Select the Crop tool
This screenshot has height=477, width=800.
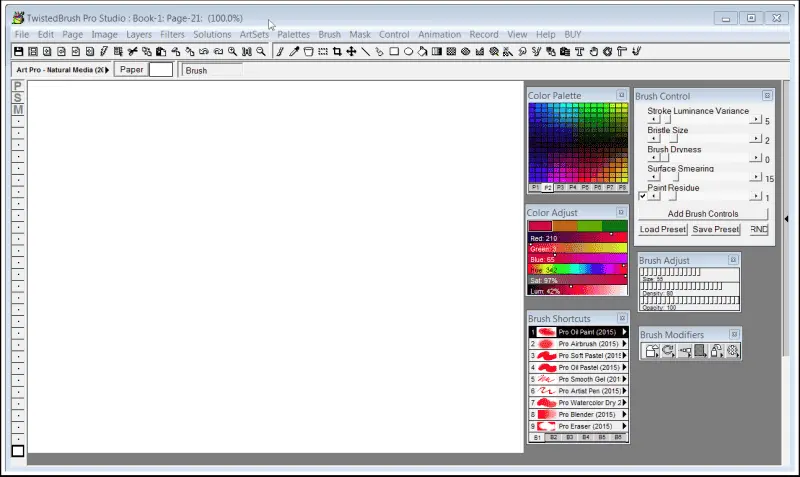tap(337, 52)
